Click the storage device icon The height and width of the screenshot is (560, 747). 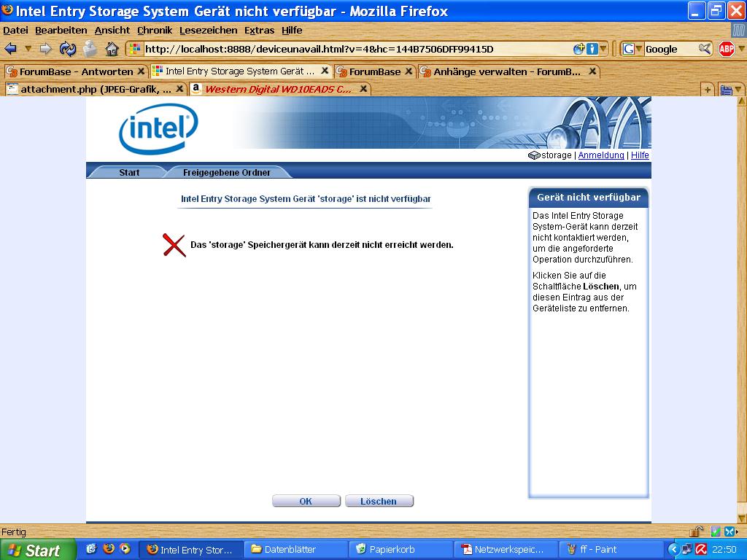click(534, 155)
